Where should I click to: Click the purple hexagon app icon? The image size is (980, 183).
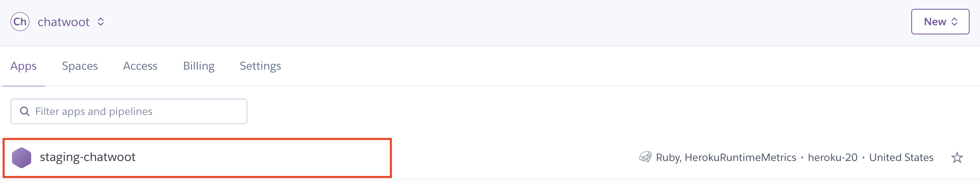[x=22, y=157]
